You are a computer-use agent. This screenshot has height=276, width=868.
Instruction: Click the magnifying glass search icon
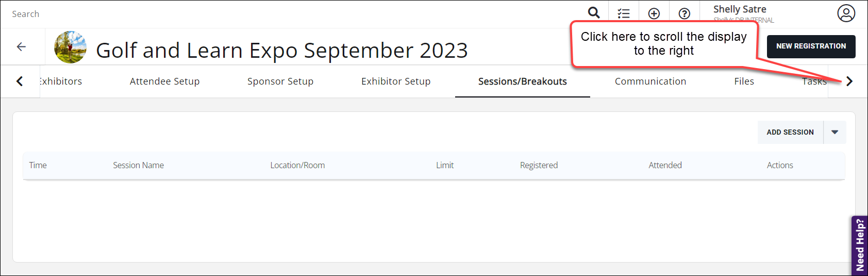pos(594,13)
